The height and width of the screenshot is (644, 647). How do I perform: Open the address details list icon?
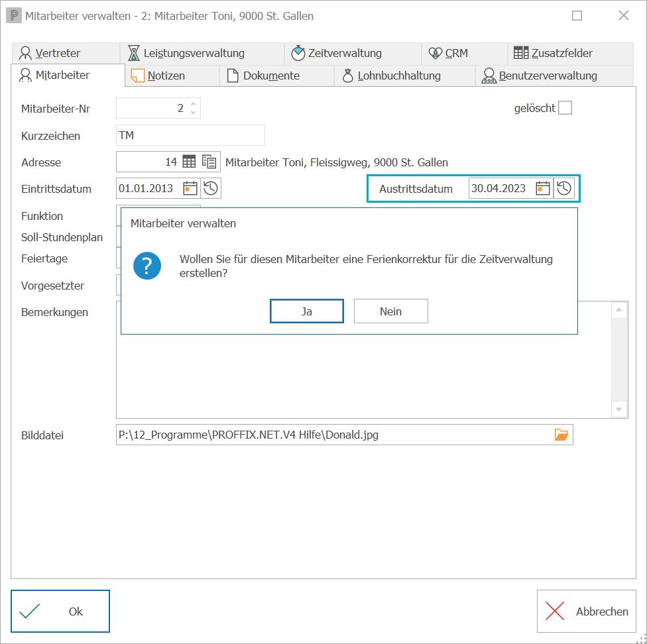209,162
